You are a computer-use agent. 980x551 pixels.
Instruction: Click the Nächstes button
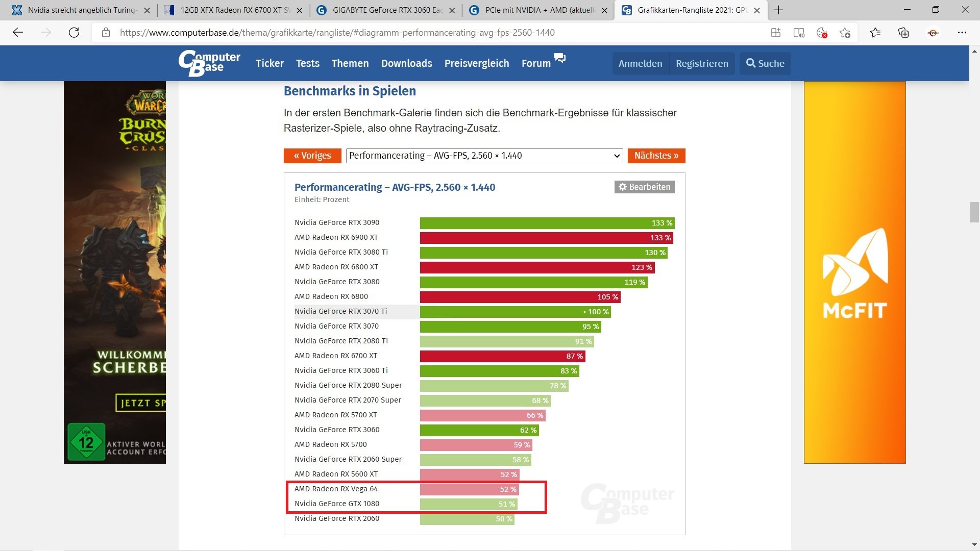[x=656, y=156]
